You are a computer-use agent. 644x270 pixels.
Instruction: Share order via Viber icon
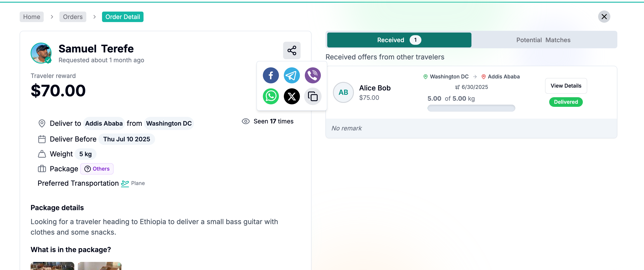point(313,75)
